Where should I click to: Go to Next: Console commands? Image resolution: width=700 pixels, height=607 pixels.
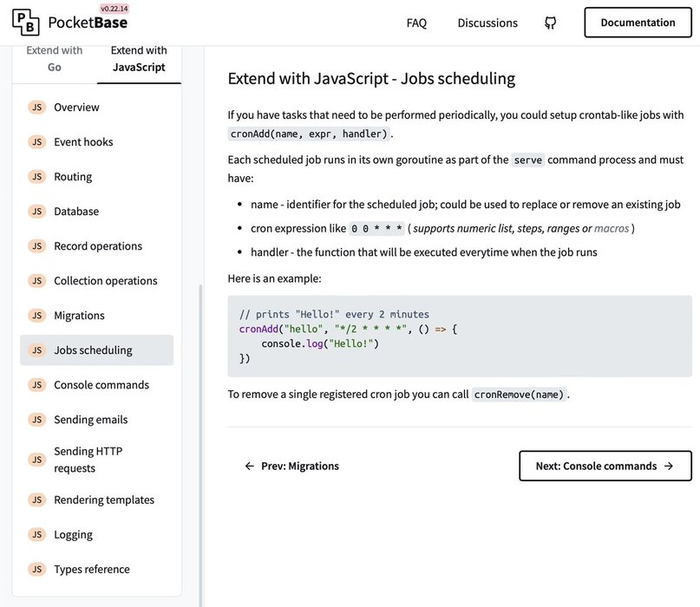605,466
